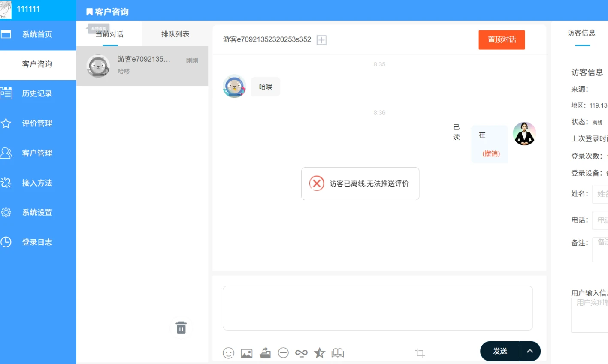
Task: Switch to 当前对话 tab
Action: click(x=109, y=34)
